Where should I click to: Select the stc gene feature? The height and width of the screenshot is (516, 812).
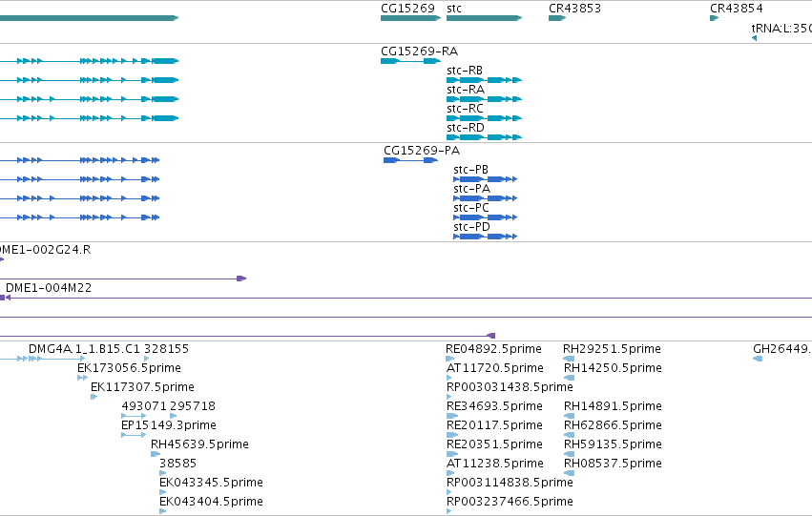pos(484,18)
